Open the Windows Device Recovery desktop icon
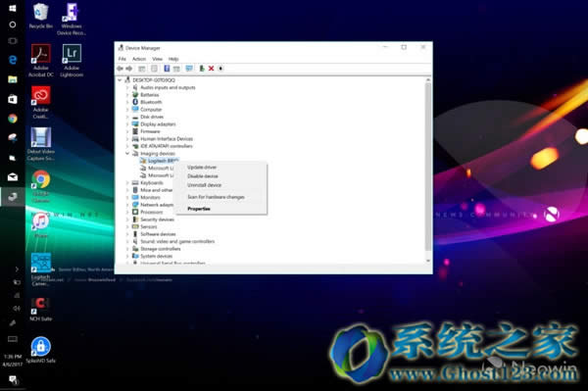 [72, 19]
